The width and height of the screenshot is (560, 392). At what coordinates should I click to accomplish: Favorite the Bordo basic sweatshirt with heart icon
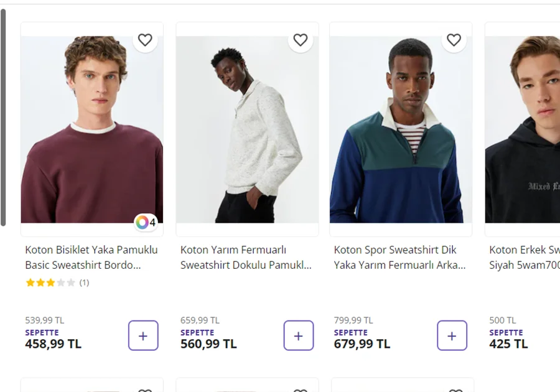[145, 40]
